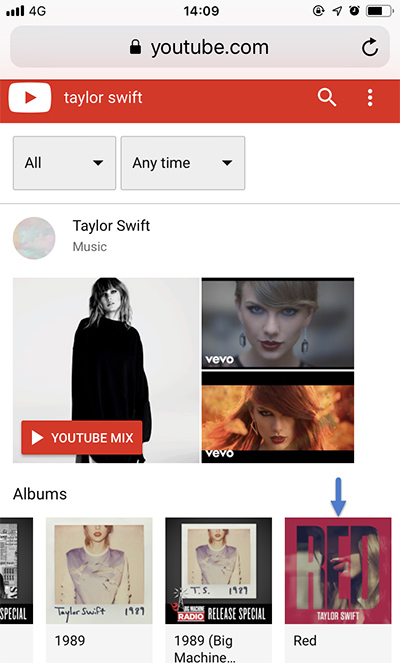Play the YOUTUBE MIX button
The image size is (400, 663).
coord(82,438)
